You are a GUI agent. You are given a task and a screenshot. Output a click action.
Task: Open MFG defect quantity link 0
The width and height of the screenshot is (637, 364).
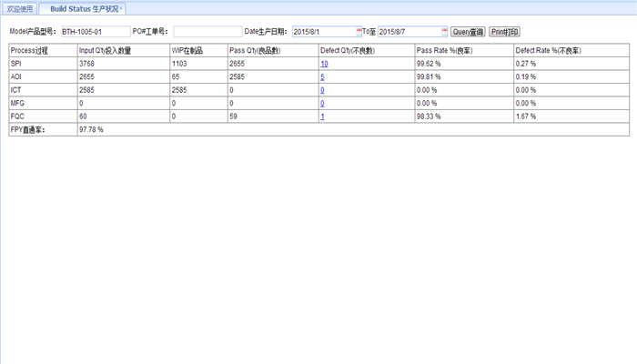322,103
